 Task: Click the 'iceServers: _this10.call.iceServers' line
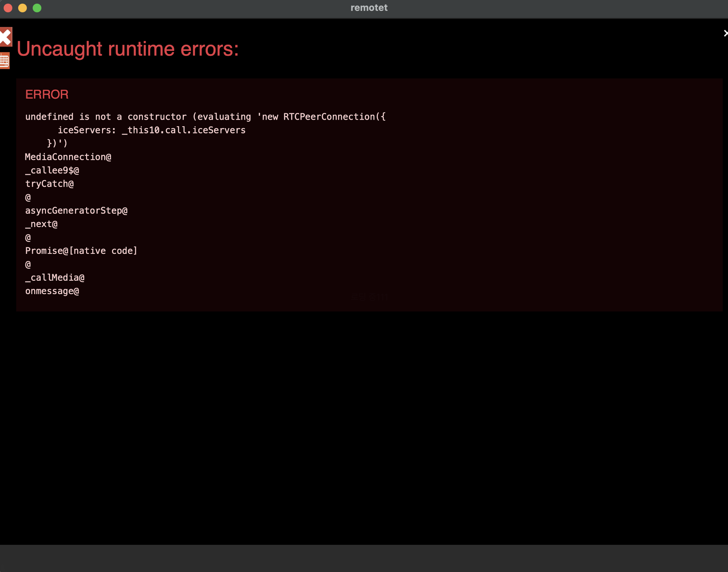pos(151,130)
